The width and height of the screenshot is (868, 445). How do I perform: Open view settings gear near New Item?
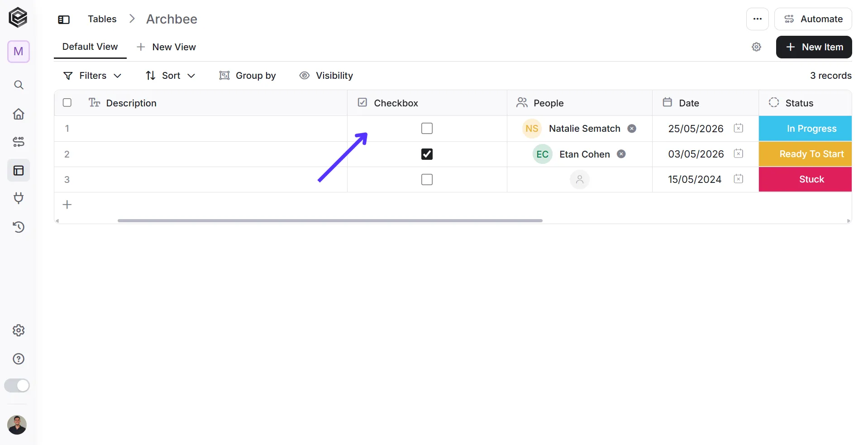tap(757, 47)
